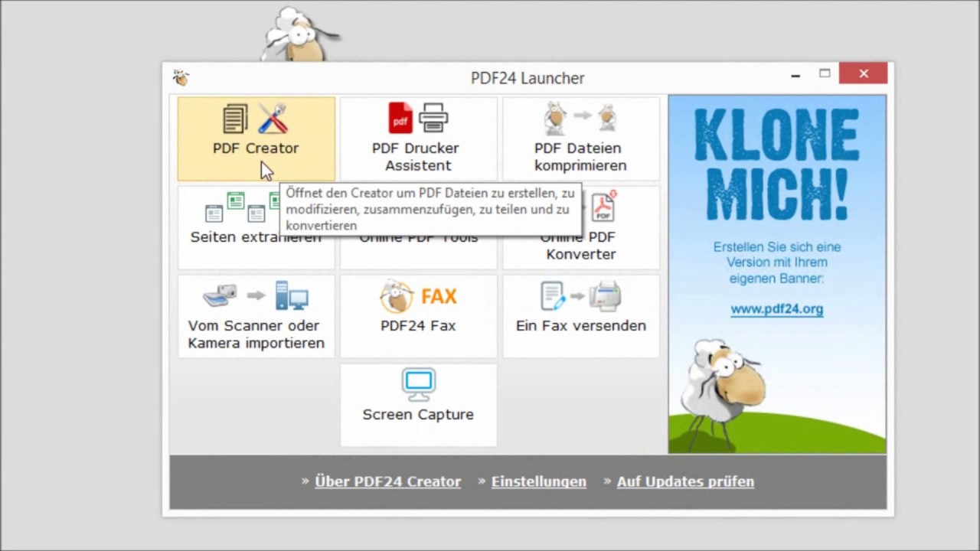The height and width of the screenshot is (551, 980).
Task: Open Ein Fax versenden tile
Action: (580, 316)
